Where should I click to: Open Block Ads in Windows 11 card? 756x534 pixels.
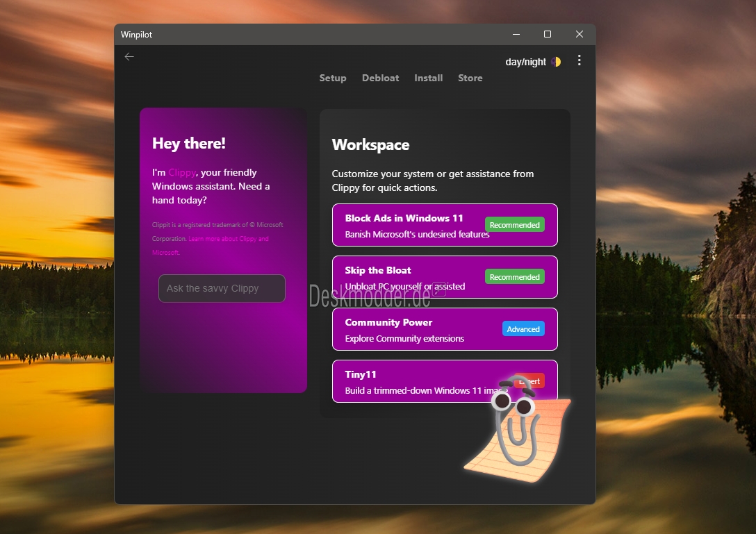tap(445, 225)
